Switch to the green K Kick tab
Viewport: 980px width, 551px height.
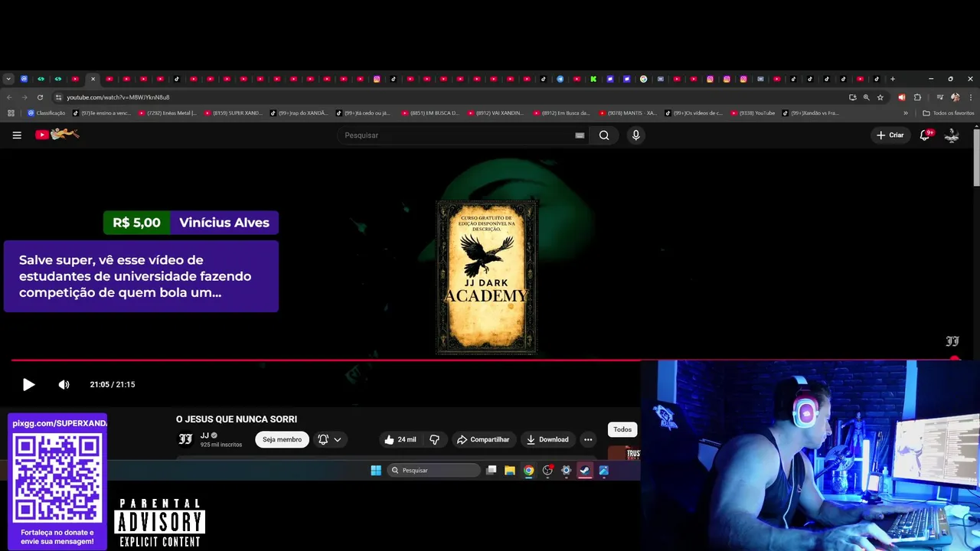(593, 79)
